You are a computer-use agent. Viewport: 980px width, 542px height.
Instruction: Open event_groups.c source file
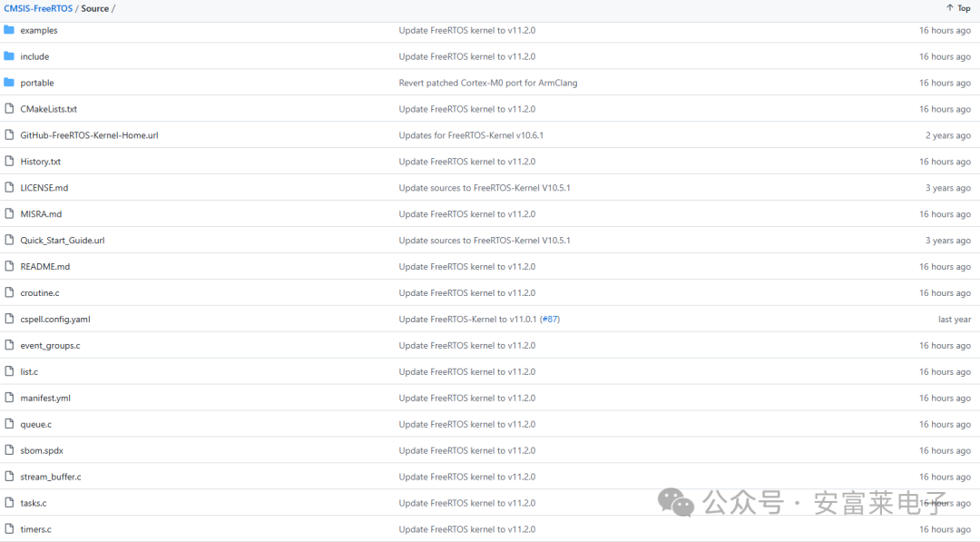pos(50,345)
